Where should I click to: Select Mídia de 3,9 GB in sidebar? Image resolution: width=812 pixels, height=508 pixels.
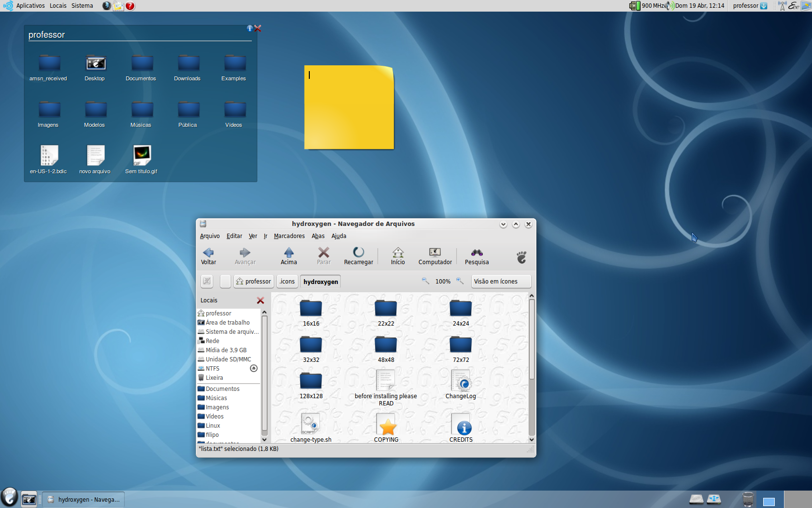(x=228, y=350)
